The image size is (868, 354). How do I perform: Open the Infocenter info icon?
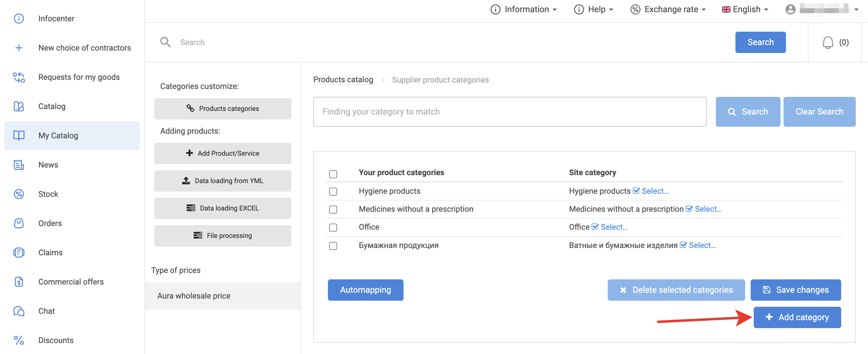click(x=19, y=19)
